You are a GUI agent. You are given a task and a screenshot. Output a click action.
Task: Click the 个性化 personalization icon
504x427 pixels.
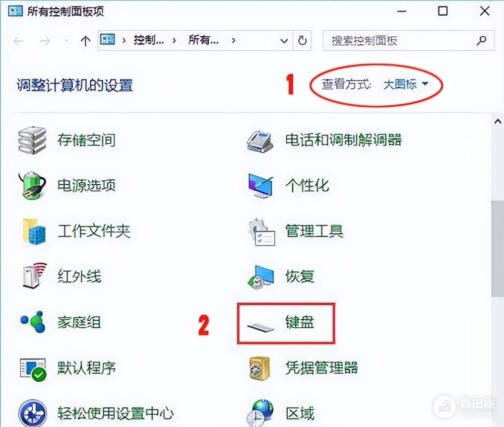pos(261,186)
